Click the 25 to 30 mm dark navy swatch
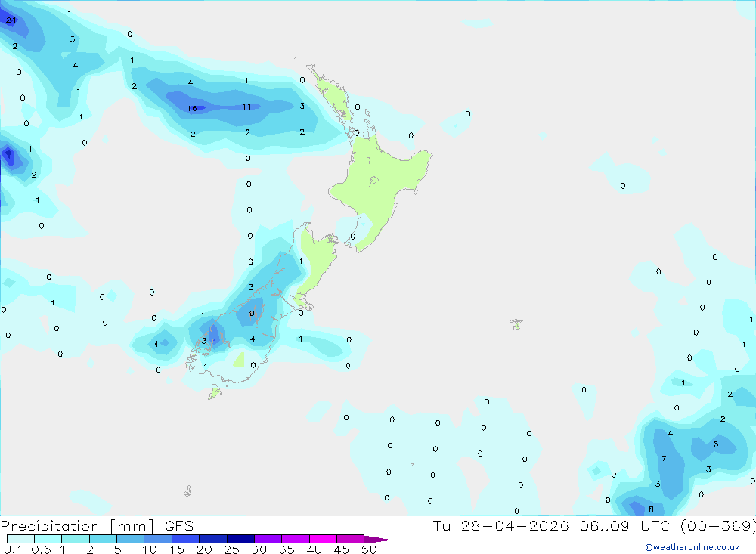This screenshot has width=756, height=554. pyautogui.click(x=240, y=539)
